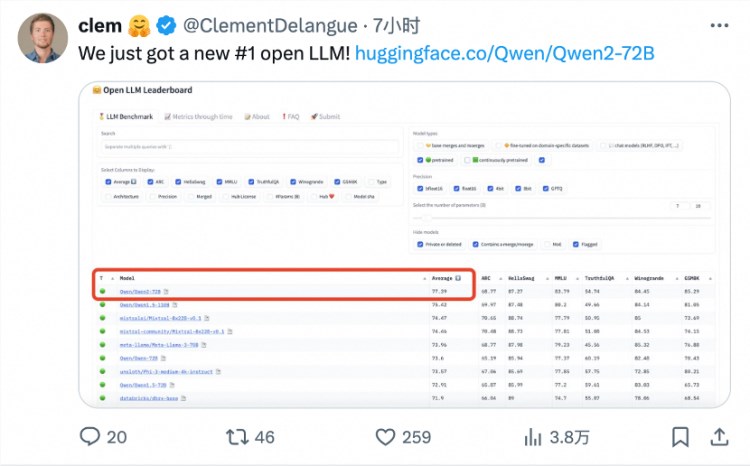
Task: Click the reply comment icon
Action: point(90,437)
